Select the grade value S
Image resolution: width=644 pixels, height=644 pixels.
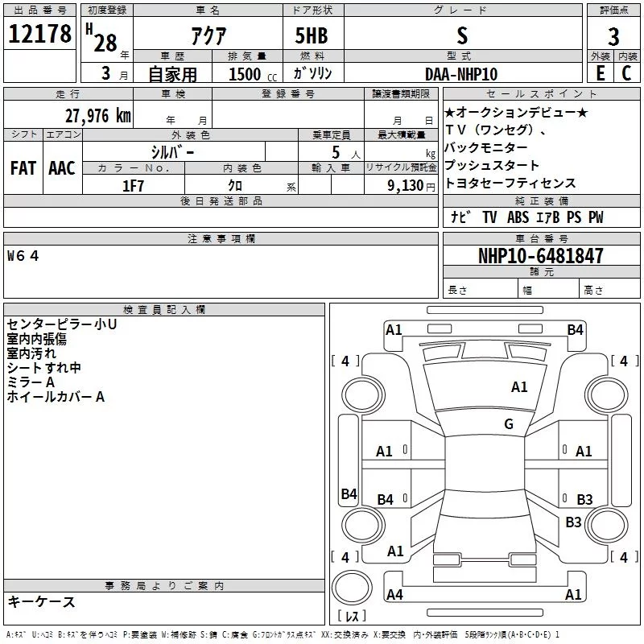[462, 35]
